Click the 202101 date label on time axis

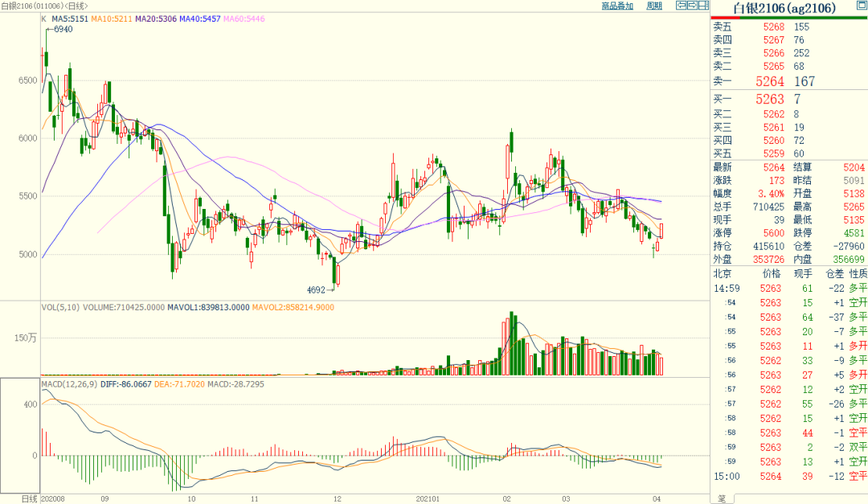pyautogui.click(x=428, y=499)
